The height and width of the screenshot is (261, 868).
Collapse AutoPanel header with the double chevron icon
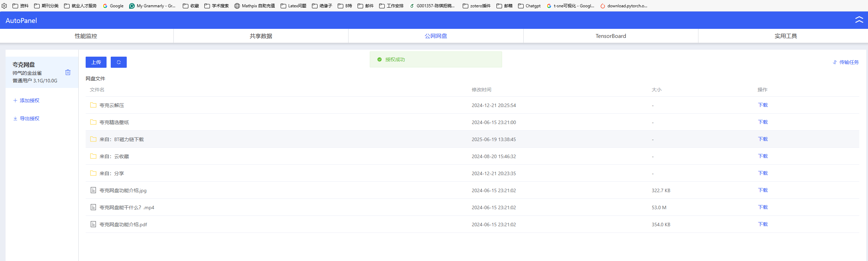coord(859,20)
